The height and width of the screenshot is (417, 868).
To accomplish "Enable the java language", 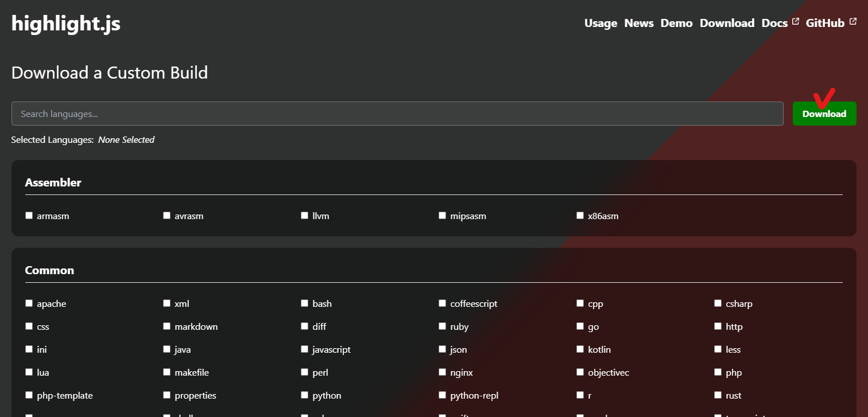I will tap(166, 349).
